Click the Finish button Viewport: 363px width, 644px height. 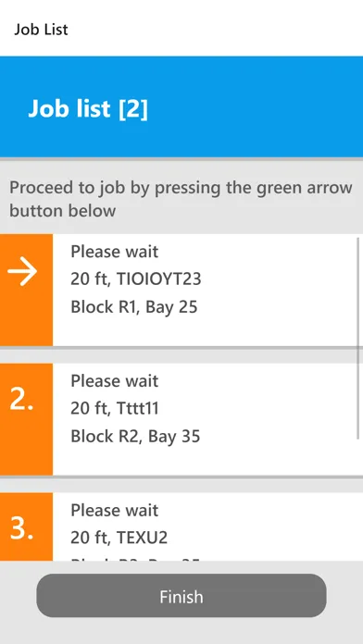(x=181, y=596)
